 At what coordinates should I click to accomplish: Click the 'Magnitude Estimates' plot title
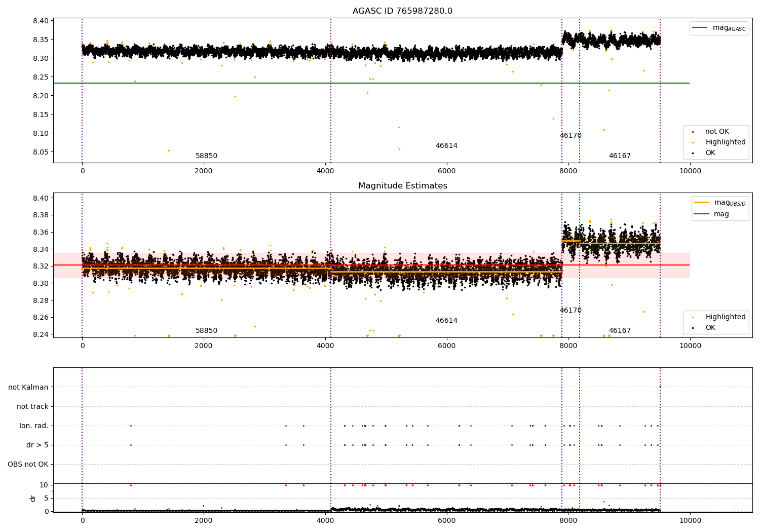point(402,186)
